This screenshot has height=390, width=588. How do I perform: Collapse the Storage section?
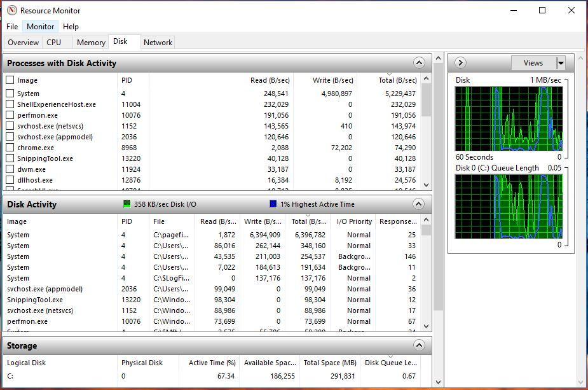click(x=419, y=345)
